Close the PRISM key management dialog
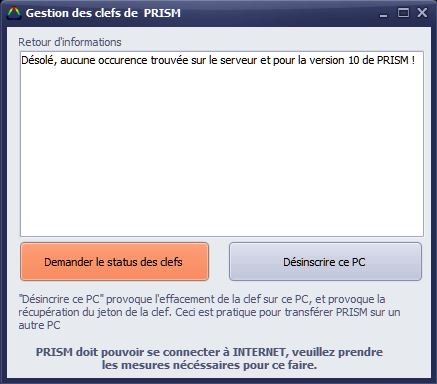Viewport: 437px width, 384px height. [x=422, y=13]
